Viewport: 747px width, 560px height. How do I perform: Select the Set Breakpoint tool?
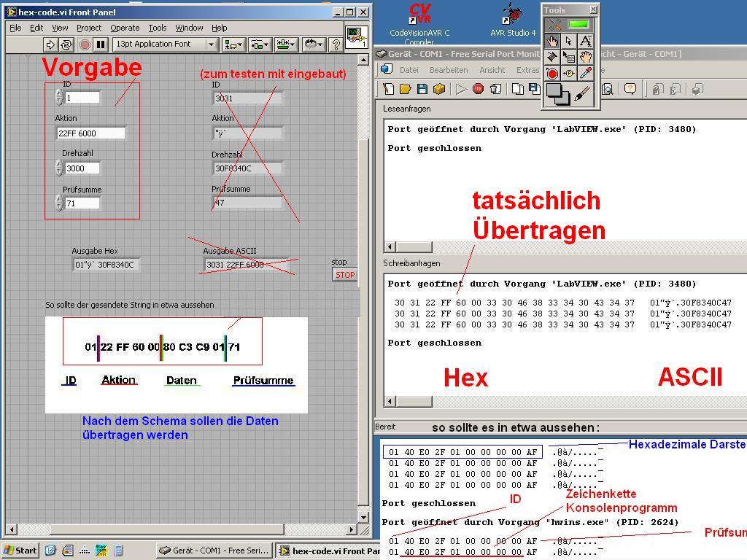[x=552, y=74]
